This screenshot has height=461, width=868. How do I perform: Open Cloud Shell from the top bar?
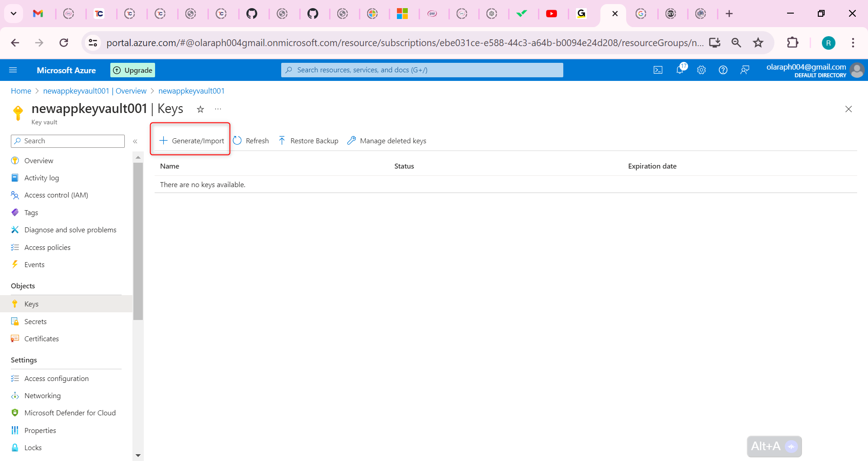(x=658, y=70)
